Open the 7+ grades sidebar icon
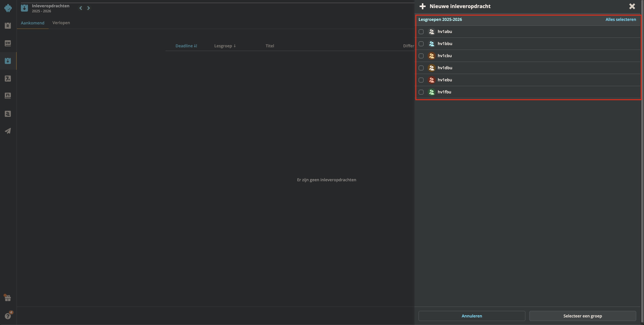The image size is (644, 325). tap(8, 79)
